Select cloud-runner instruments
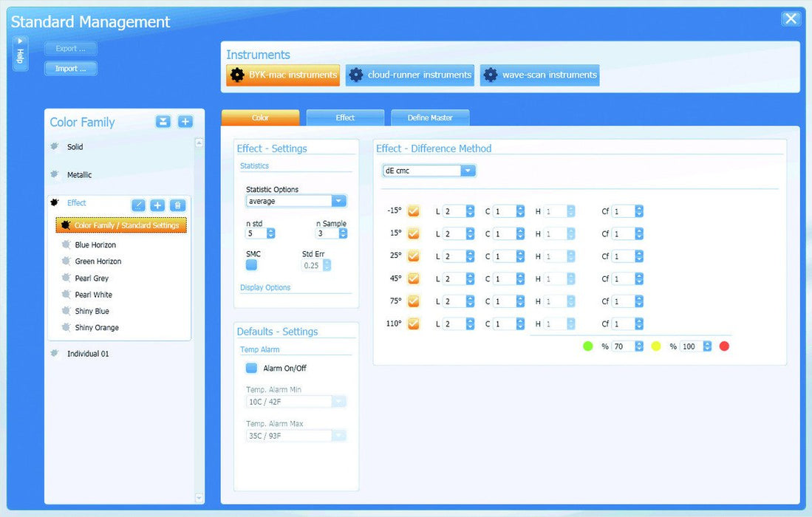This screenshot has height=517, width=812. click(409, 75)
